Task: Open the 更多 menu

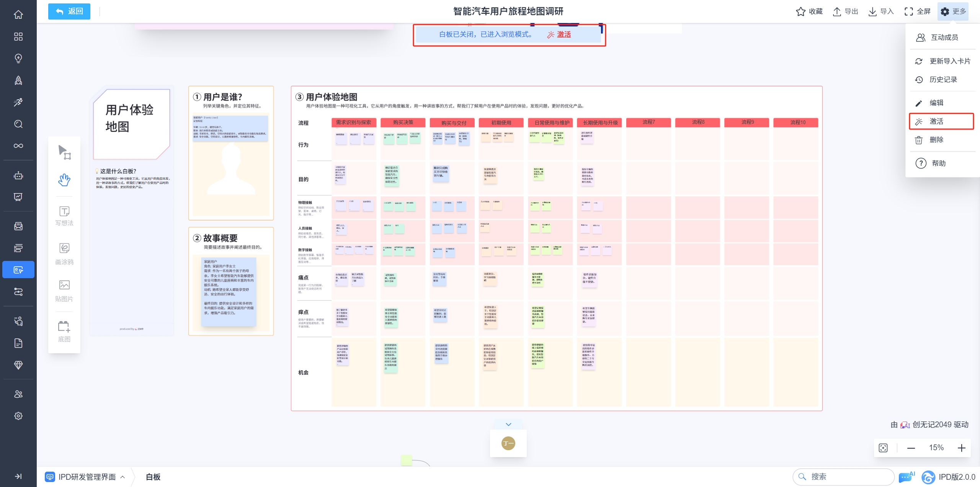Action: click(953, 11)
